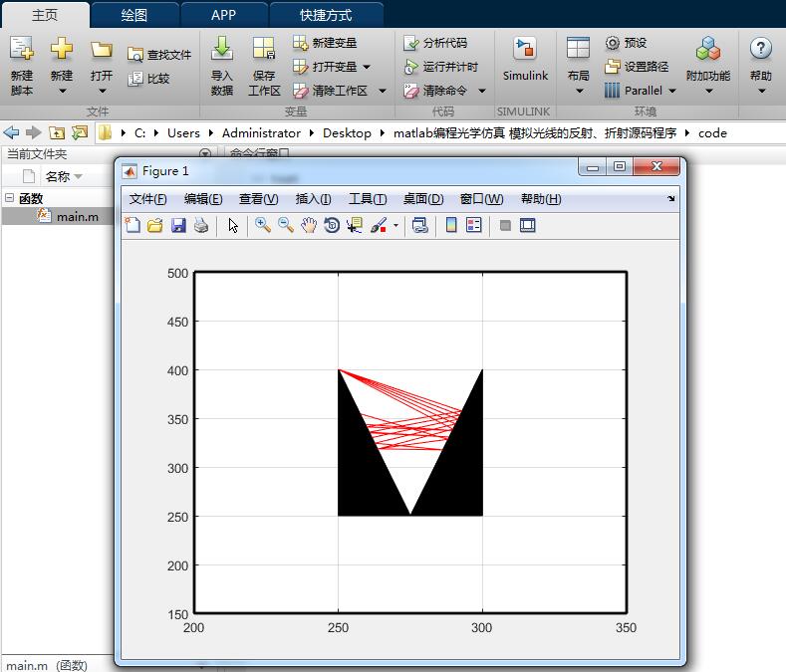The height and width of the screenshot is (672, 786).
Task: Click Import Data (导入数据) icon
Action: (x=221, y=49)
